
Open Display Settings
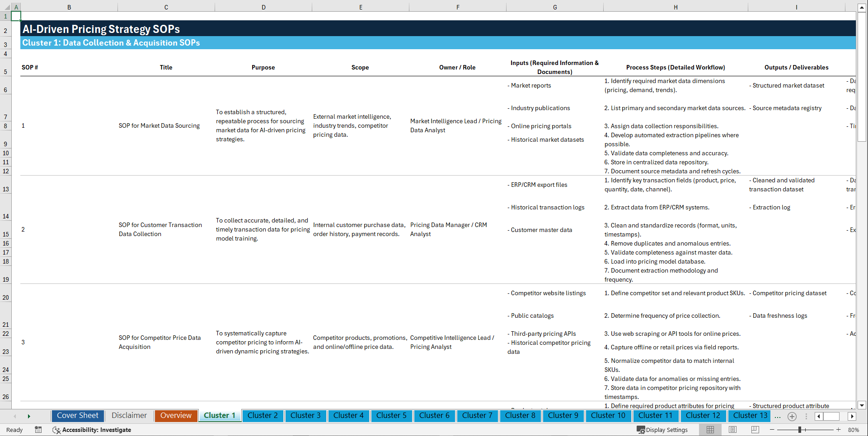point(663,430)
